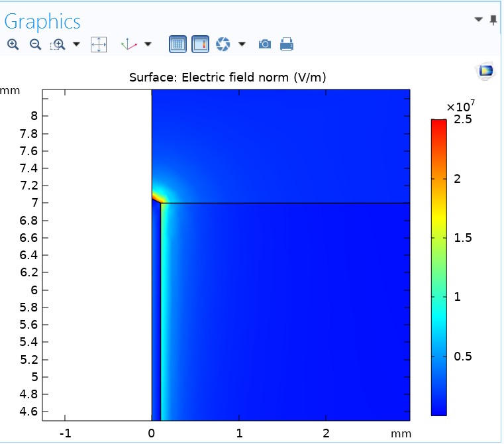This screenshot has width=504, height=444.
Task: Open the Graphics window position menu arrow
Action: [x=479, y=20]
